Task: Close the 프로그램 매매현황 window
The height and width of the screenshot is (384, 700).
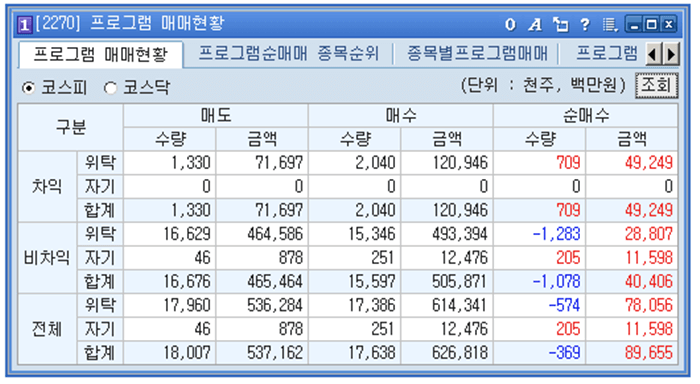Action: pos(668,25)
